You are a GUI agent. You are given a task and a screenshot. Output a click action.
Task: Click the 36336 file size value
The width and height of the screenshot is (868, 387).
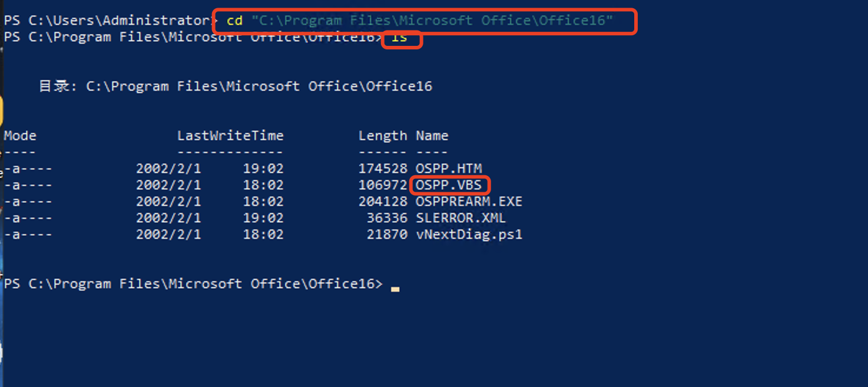pos(386,218)
